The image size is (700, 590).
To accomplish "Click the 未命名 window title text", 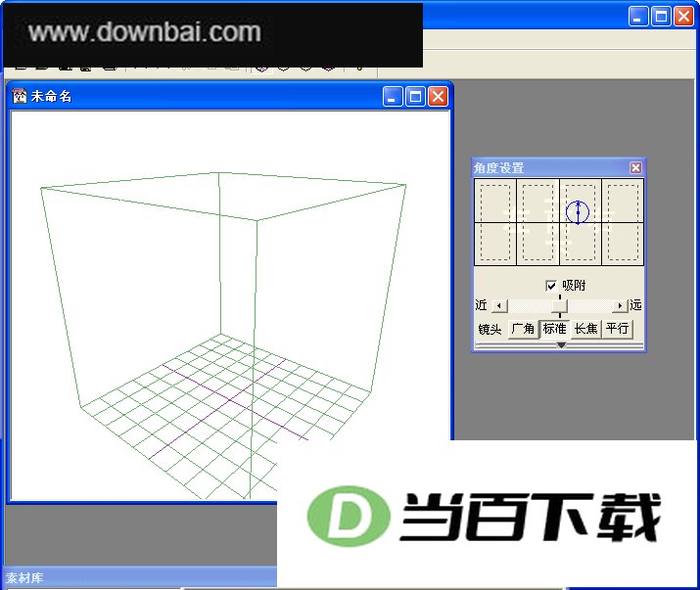I will point(51,96).
